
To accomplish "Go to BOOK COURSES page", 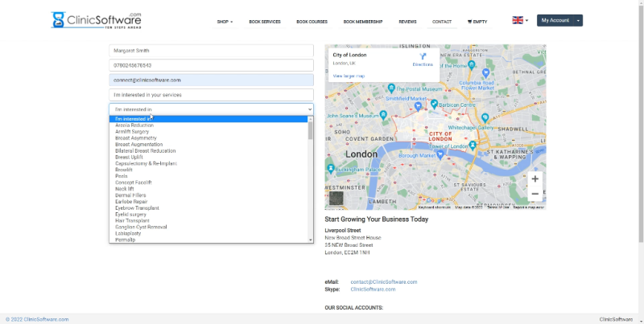I will tap(312, 22).
